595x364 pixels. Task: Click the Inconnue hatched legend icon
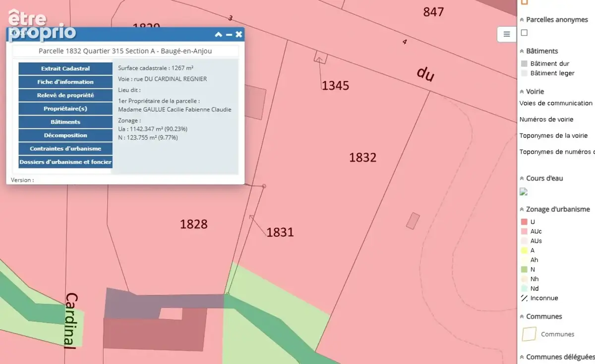524,298
